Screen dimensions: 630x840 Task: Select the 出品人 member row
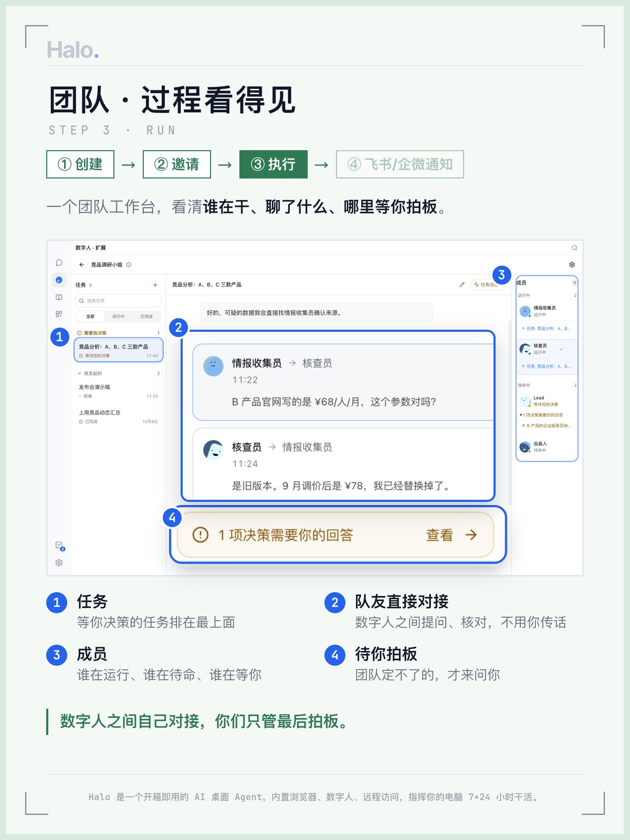[547, 447]
